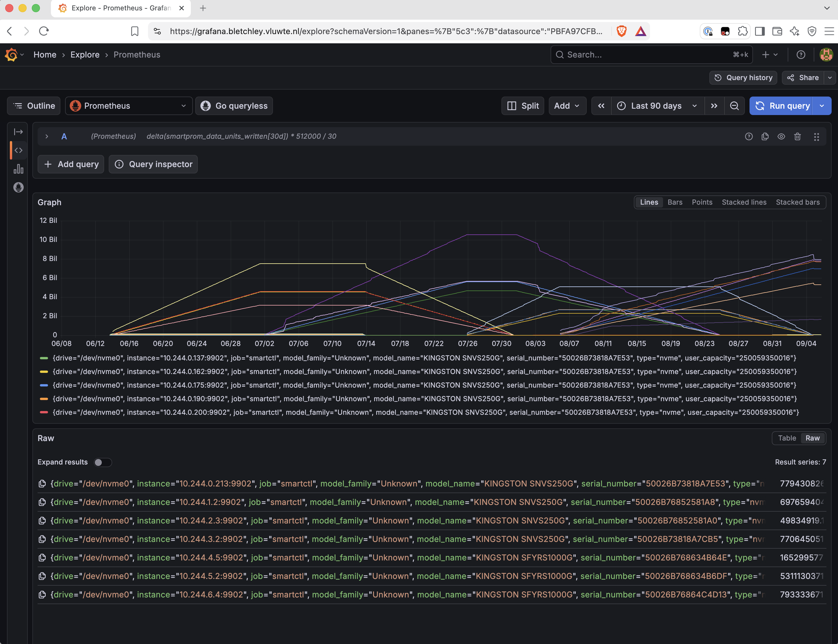Viewport: 838px width, 644px height.
Task: Go to Home breadcrumb
Action: click(x=45, y=55)
